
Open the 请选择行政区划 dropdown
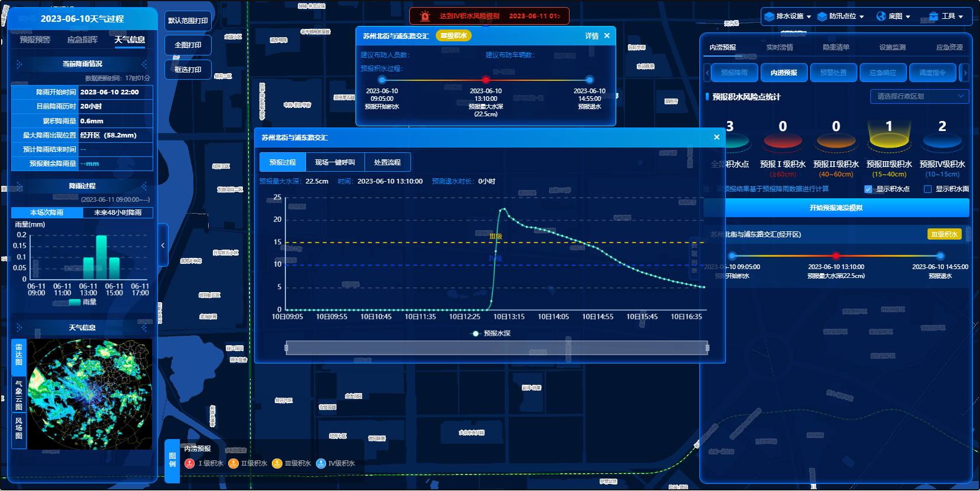(x=919, y=96)
